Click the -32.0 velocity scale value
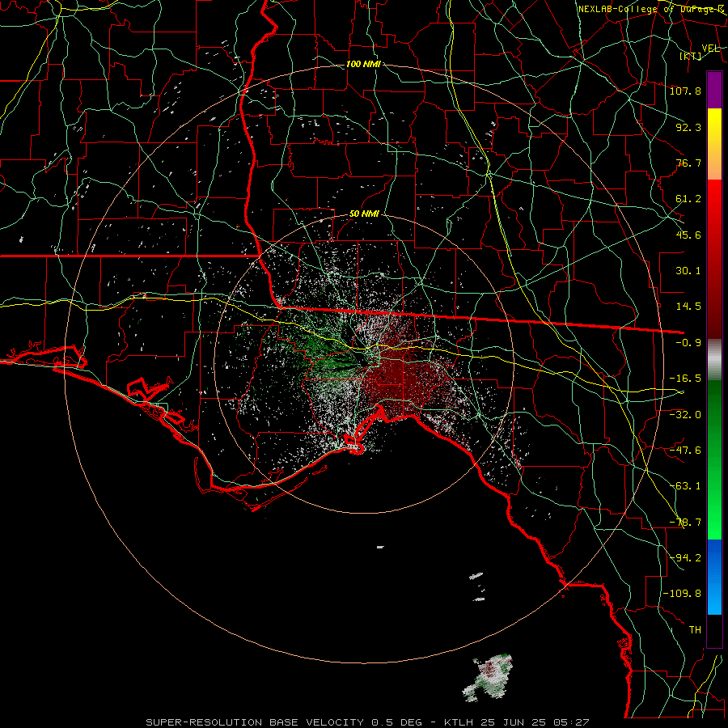The image size is (728, 728). tap(685, 414)
